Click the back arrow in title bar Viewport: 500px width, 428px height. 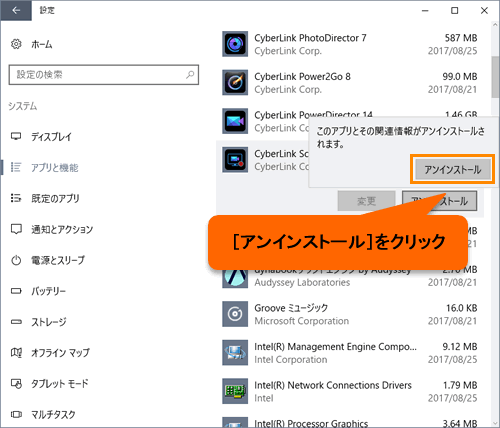(x=16, y=11)
